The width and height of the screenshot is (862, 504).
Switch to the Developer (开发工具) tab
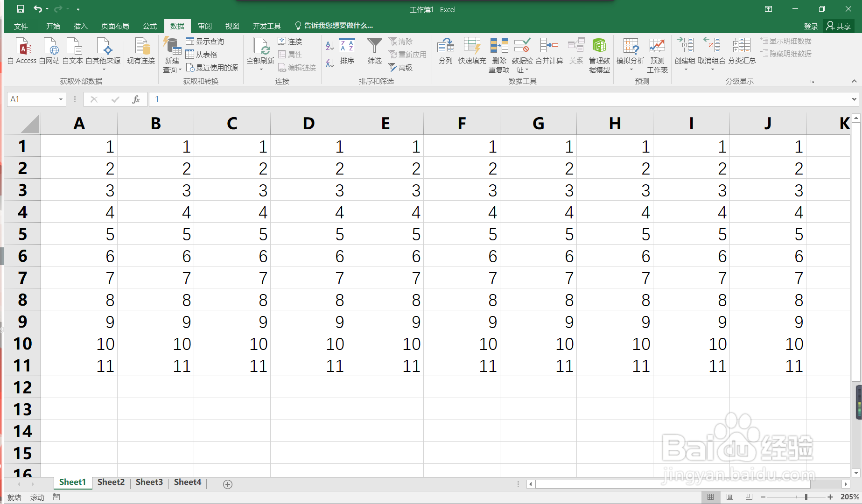click(x=267, y=26)
